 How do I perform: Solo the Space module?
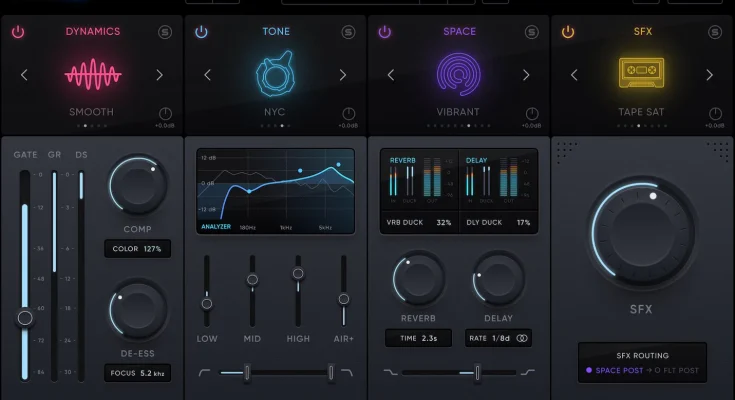click(x=532, y=32)
